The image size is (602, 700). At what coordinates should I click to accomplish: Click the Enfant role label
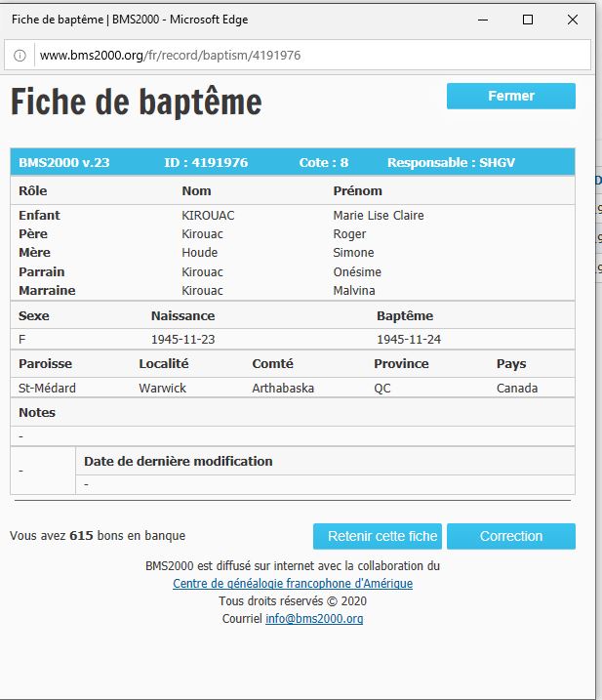[39, 215]
